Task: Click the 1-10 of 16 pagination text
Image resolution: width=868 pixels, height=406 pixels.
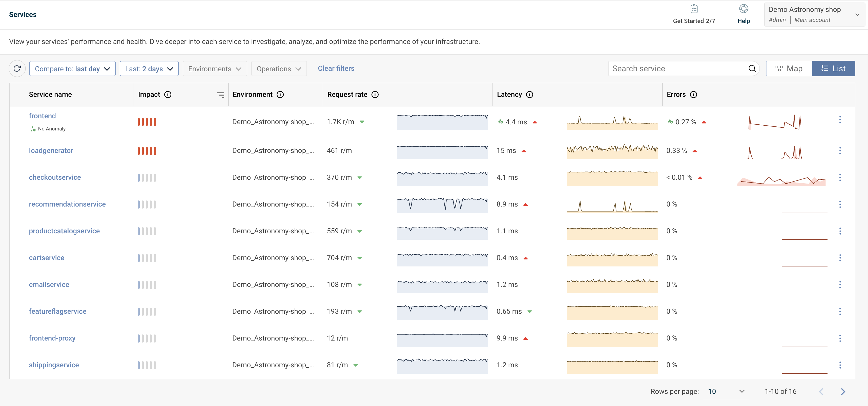Action: point(780,392)
